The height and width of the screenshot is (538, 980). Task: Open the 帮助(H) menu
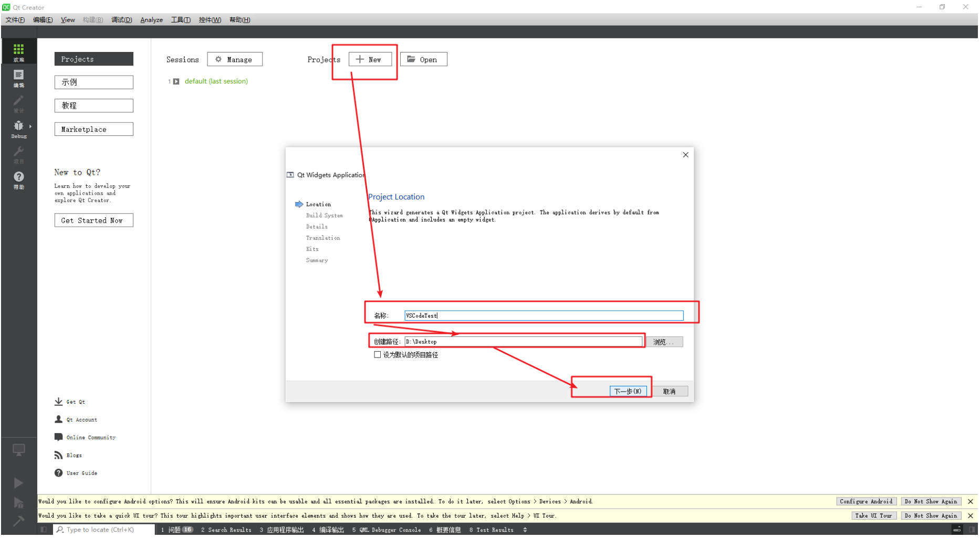coord(239,20)
